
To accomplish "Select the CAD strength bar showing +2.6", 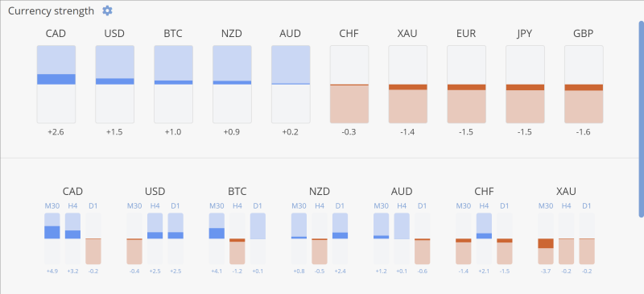I will [56, 85].
